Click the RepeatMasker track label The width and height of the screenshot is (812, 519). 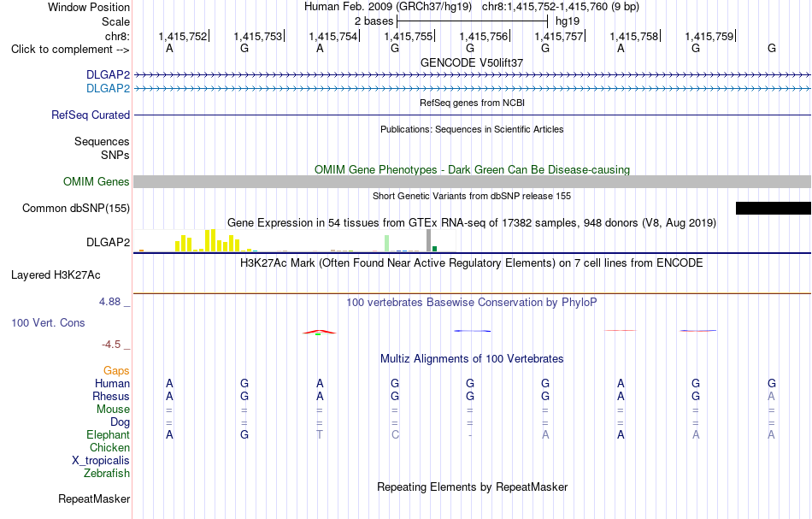tap(94, 499)
